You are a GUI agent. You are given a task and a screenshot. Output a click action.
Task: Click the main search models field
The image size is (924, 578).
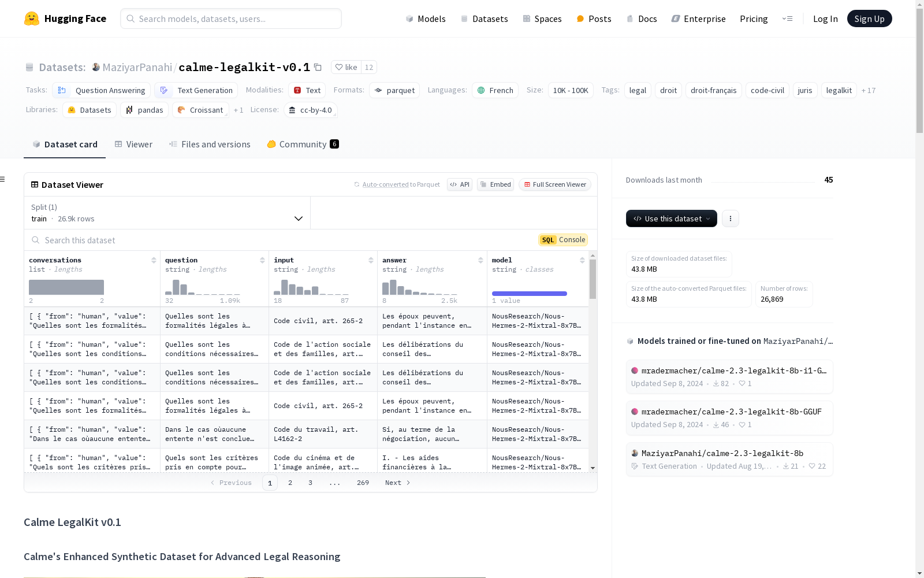click(x=231, y=18)
